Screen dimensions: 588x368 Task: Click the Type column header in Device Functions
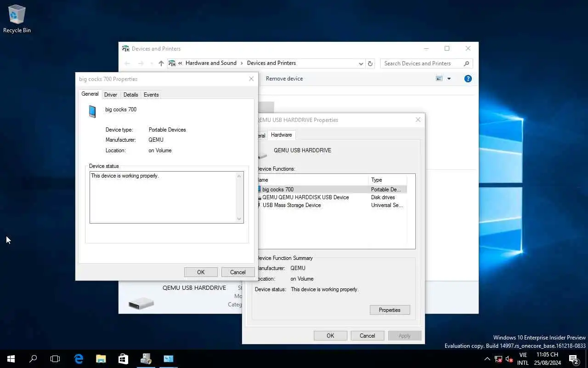[387, 180]
